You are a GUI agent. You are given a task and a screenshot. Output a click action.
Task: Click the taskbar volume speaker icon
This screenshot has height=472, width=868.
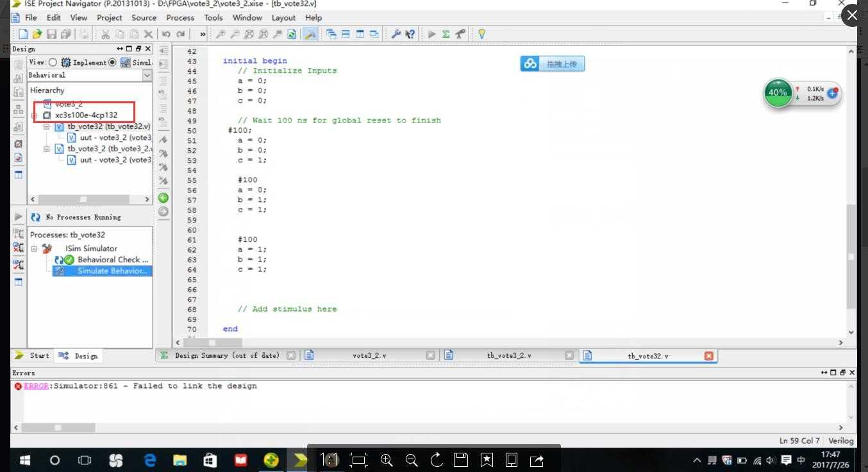[x=771, y=460]
